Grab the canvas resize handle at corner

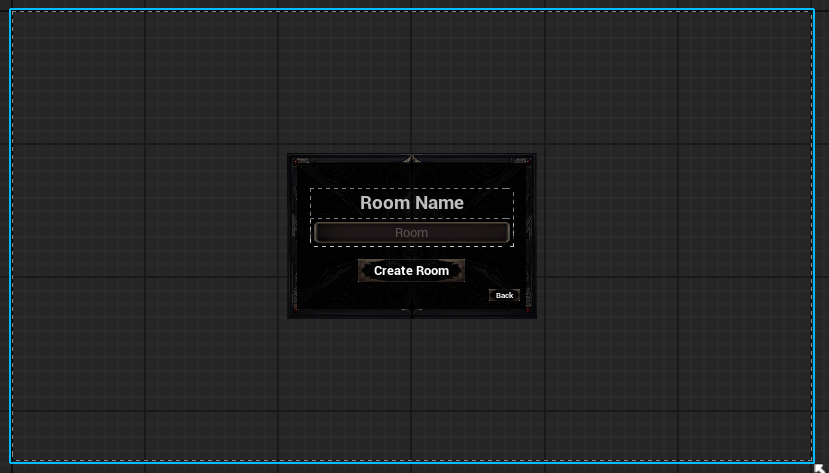(819, 468)
